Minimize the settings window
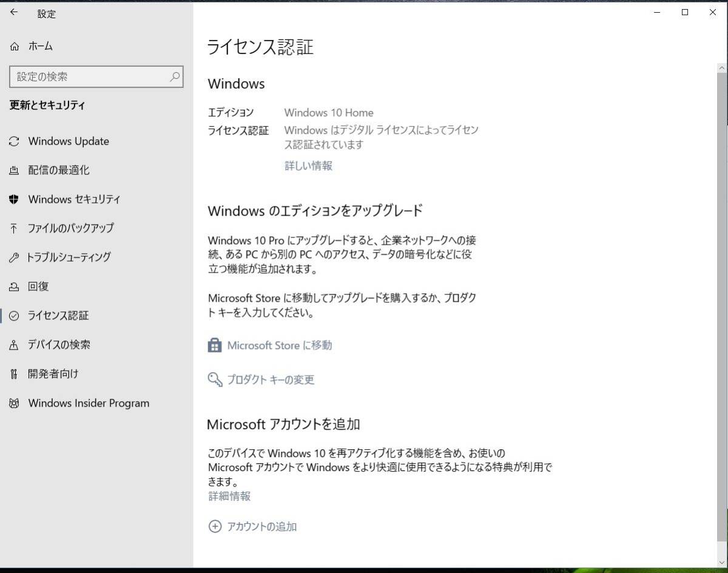The width and height of the screenshot is (728, 573). 657,12
